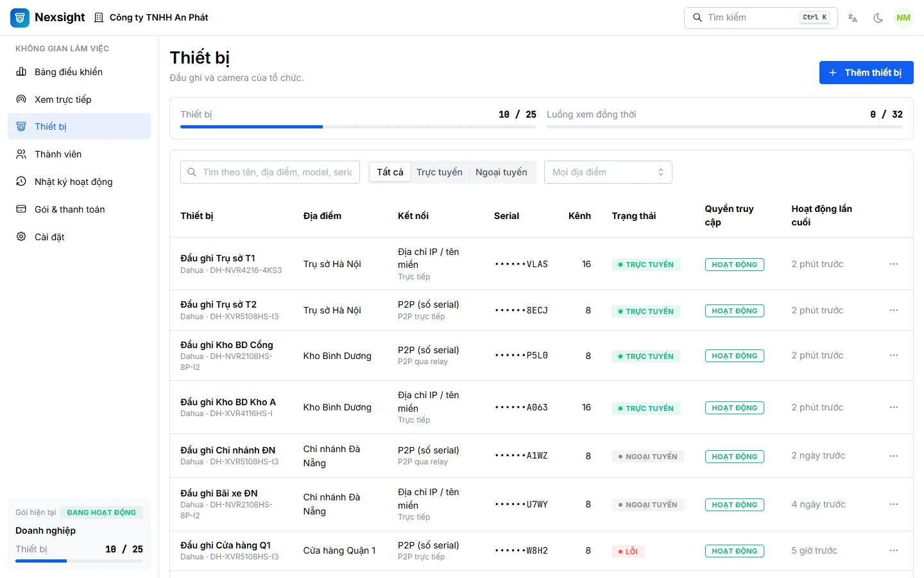Click the Nexsight logo icon
The height and width of the screenshot is (578, 924).
(x=20, y=17)
